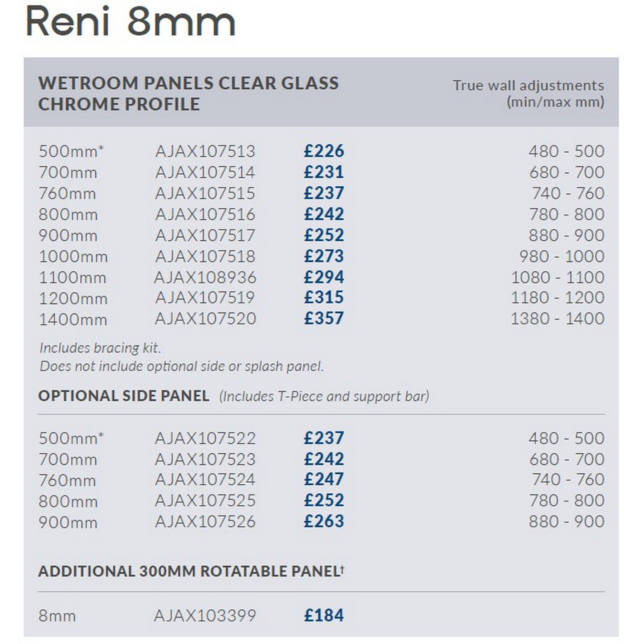Select product code AJAX107522
The width and height of the screenshot is (644, 644).
(205, 438)
